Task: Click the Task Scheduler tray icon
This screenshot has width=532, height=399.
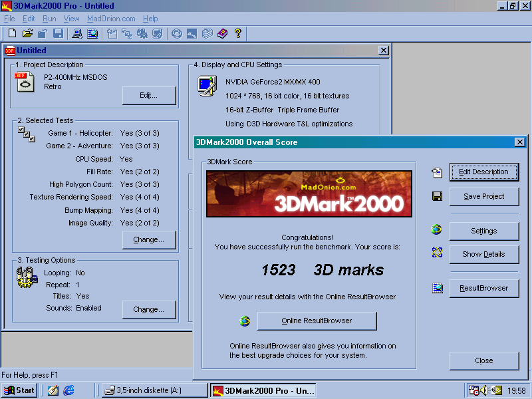Action: 473,390
